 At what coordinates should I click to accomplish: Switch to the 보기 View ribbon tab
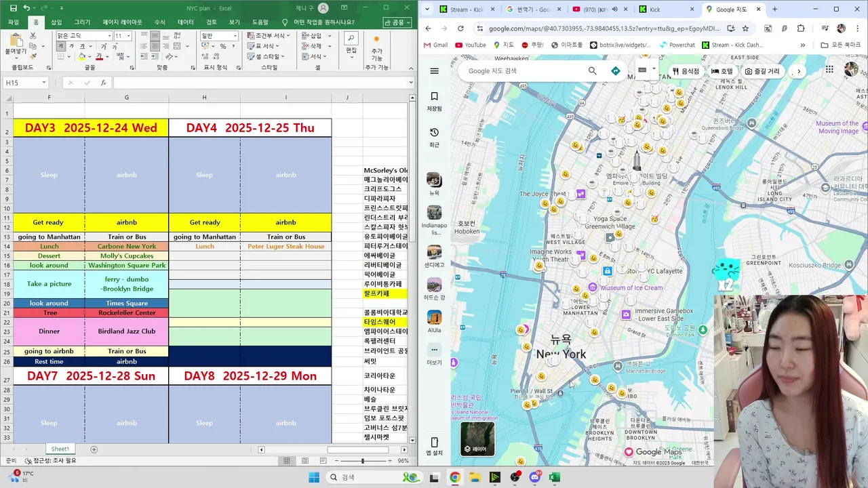coord(235,22)
